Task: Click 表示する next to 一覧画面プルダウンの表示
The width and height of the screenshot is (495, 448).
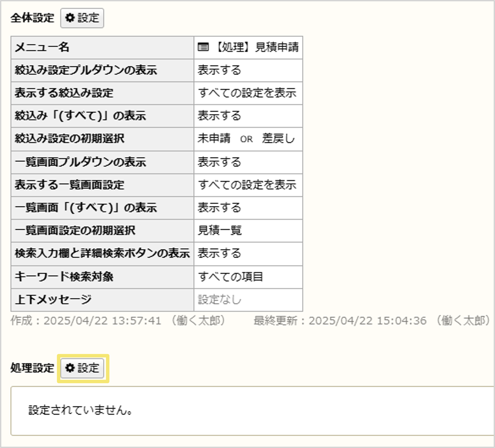Action: coord(219,162)
